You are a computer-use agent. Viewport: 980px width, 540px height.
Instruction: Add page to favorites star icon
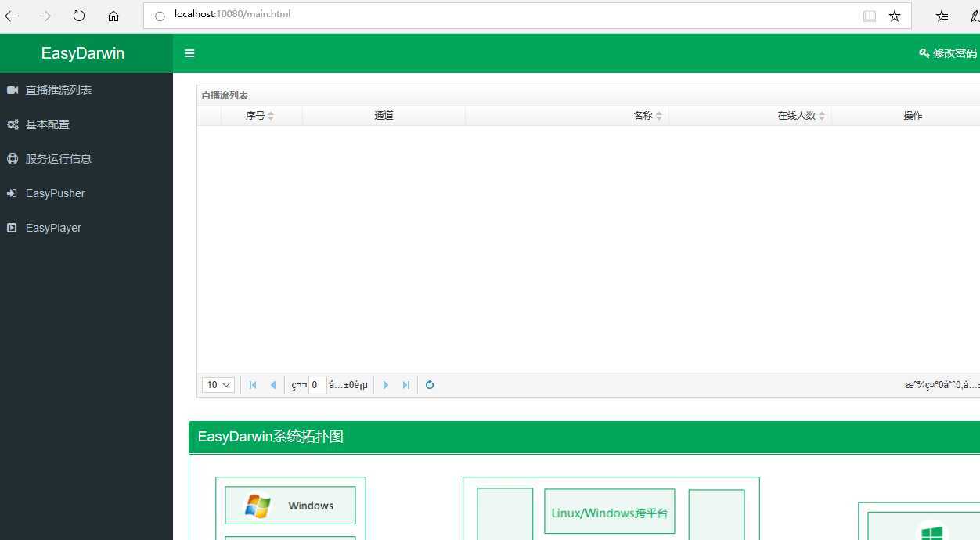click(895, 16)
